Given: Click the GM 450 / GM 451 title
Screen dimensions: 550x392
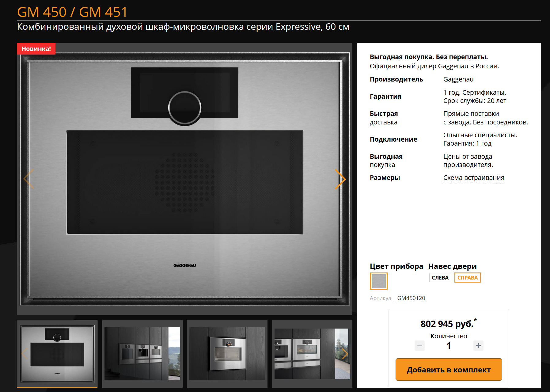Looking at the screenshot, I should tap(72, 12).
